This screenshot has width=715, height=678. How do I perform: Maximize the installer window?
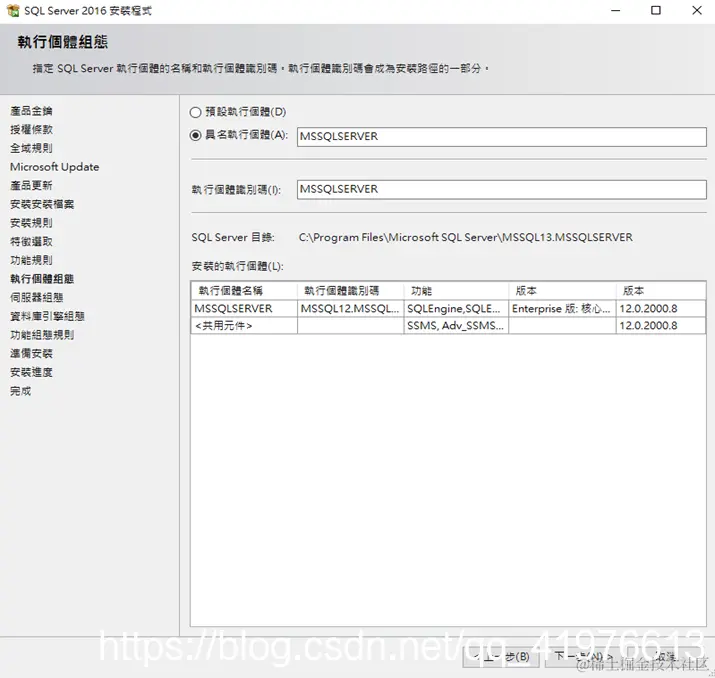pos(656,10)
